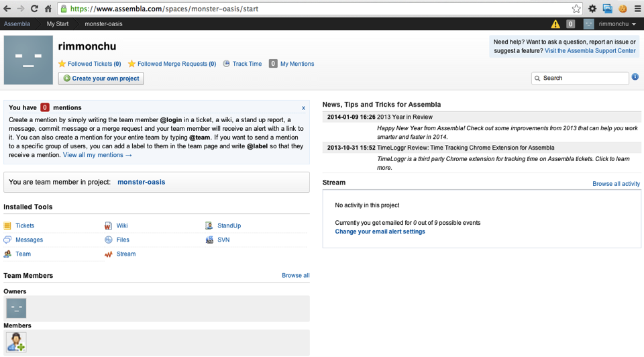Open the Stream tool link
Image resolution: width=644 pixels, height=357 pixels.
click(126, 254)
